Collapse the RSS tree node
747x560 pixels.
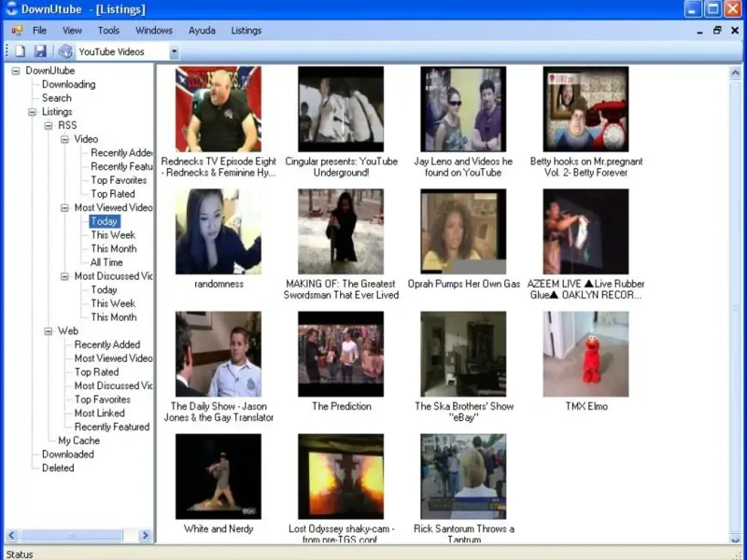coord(49,125)
